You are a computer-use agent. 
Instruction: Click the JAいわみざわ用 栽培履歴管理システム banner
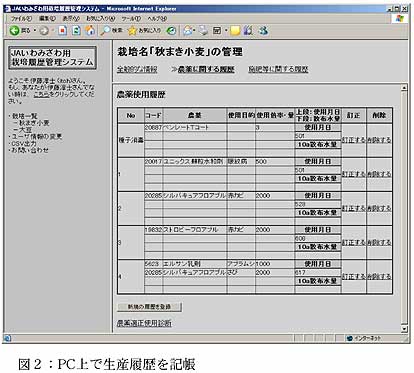click(x=52, y=58)
